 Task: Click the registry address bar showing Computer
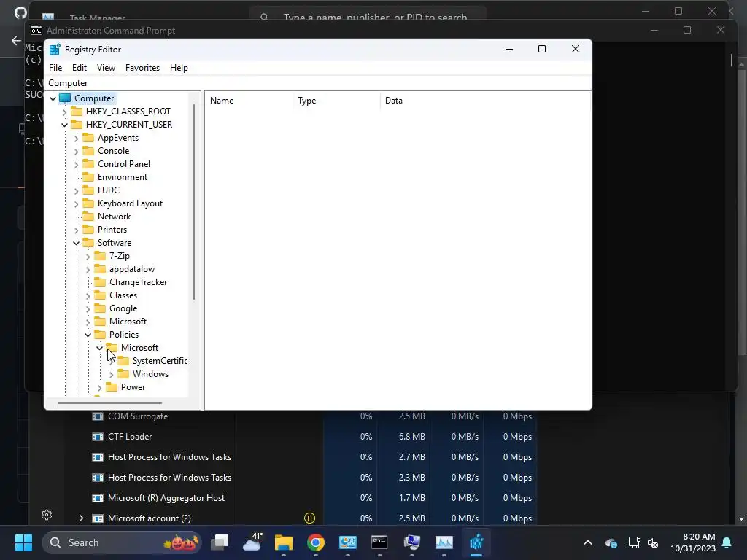pos(318,83)
